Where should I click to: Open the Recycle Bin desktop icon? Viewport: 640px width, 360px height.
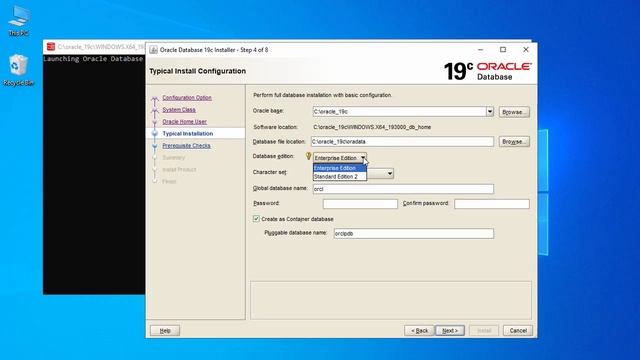(x=18, y=70)
